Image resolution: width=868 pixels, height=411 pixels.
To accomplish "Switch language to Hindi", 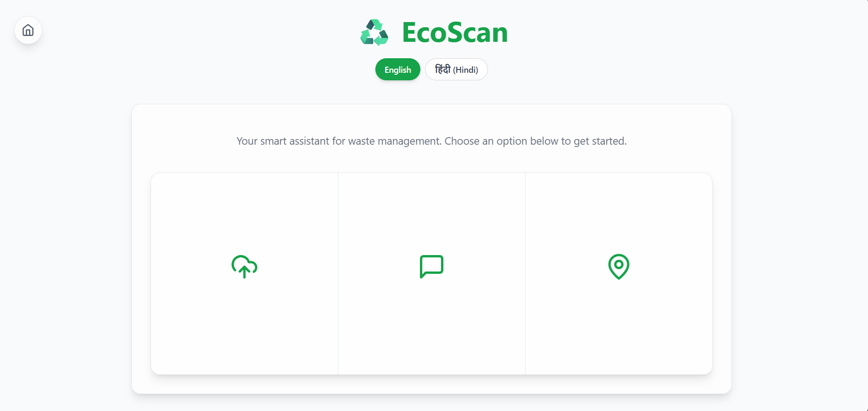I will (457, 70).
